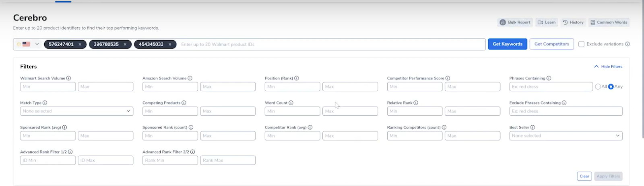Remove product ID 576247401 tag
The width and height of the screenshot is (644, 186).
point(80,45)
